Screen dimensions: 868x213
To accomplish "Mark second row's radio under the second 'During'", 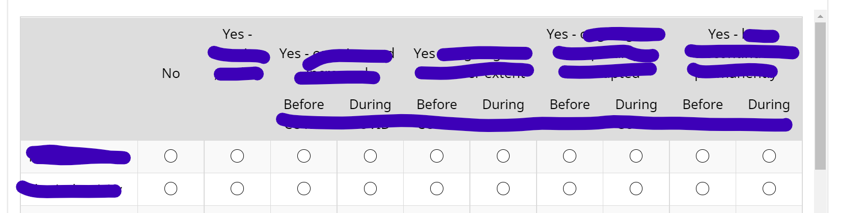I will (x=503, y=189).
